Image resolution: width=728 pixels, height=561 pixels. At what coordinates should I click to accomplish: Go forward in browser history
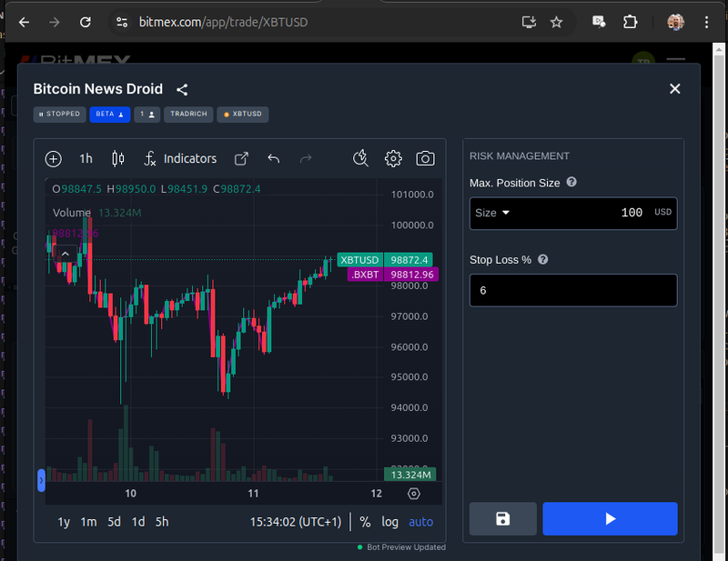coord(55,22)
